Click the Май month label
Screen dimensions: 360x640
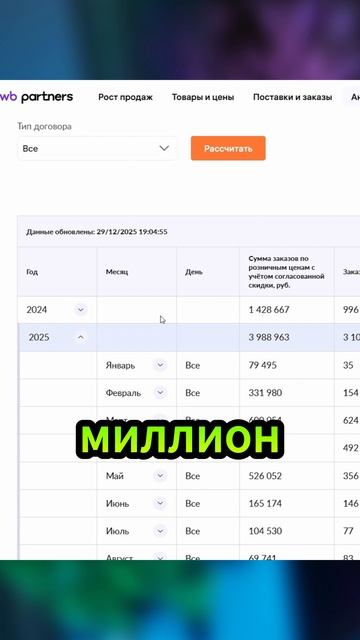(x=115, y=476)
